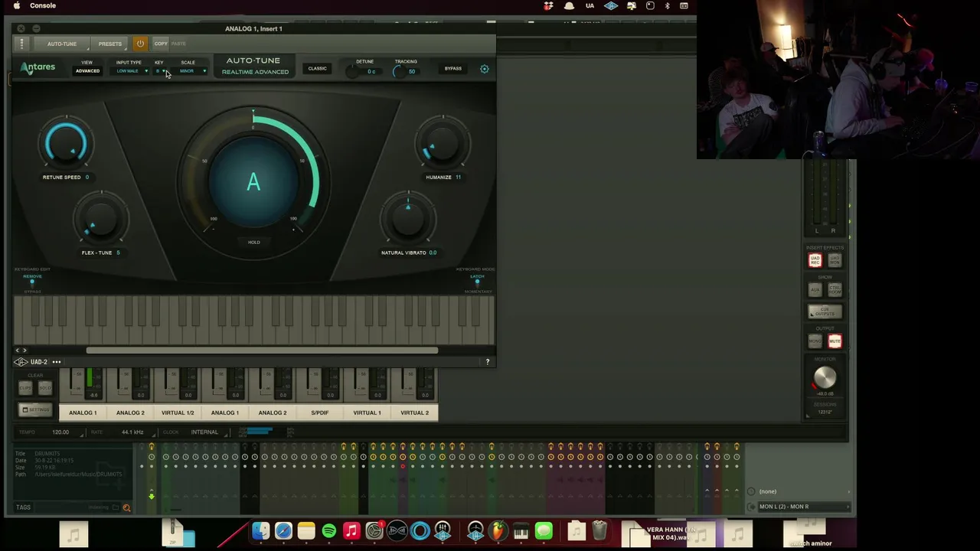Open the Trash in the Dock

(x=599, y=530)
